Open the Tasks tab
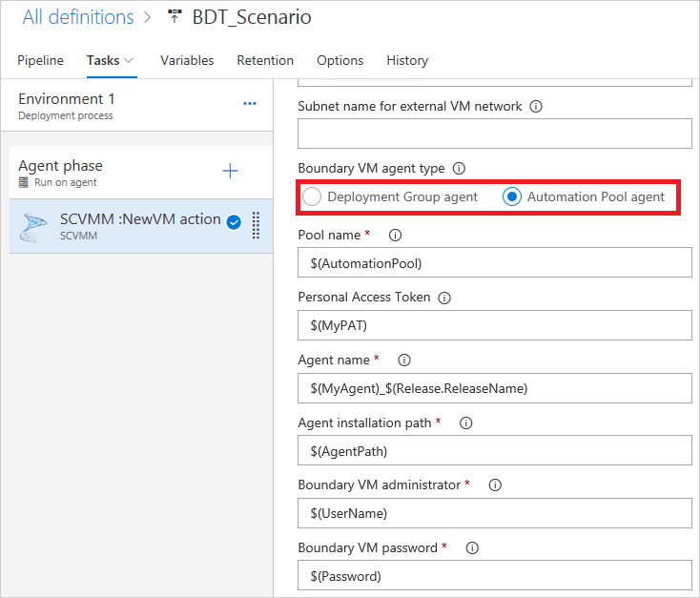Screen dimensions: 700x598 [x=103, y=60]
